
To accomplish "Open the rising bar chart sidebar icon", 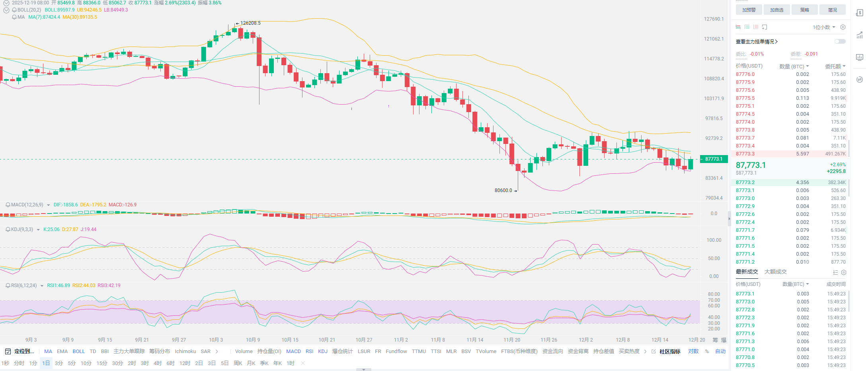I will [x=859, y=35].
